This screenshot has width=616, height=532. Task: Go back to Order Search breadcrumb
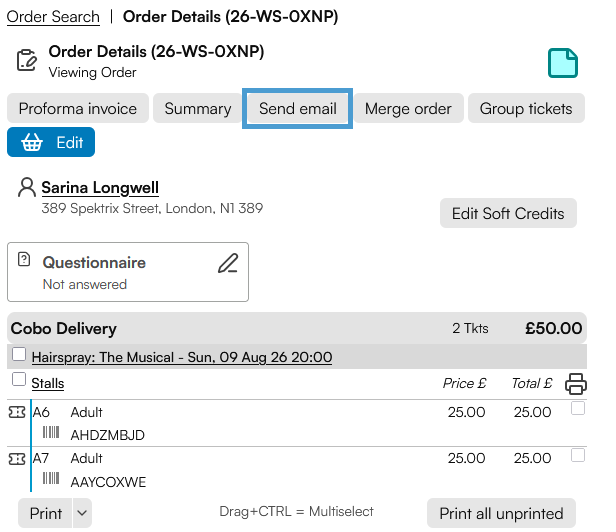(53, 17)
